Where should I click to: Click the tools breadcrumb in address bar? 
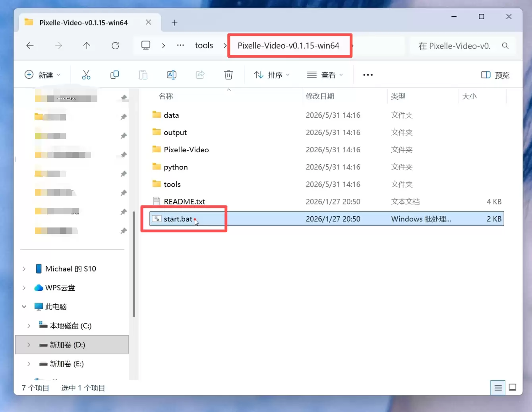click(204, 46)
